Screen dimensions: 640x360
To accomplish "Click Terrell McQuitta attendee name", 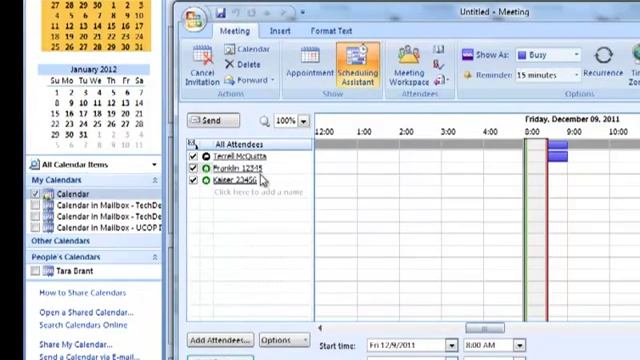I will (240, 156).
